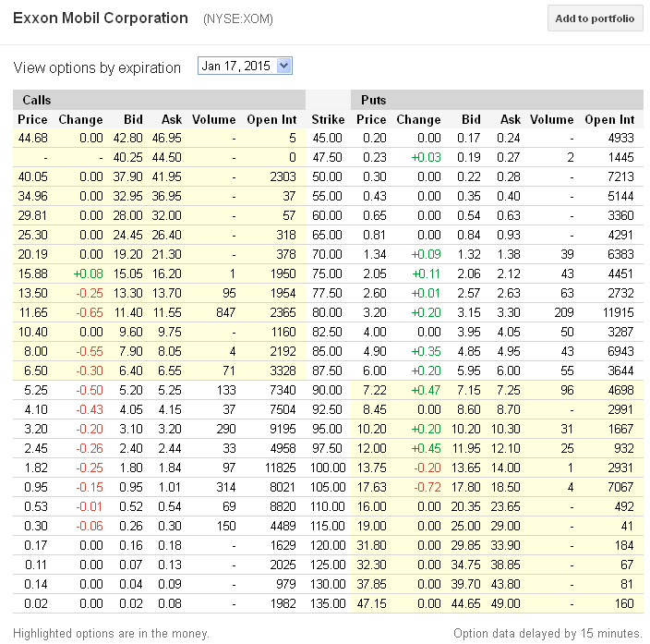Screen dimensions: 650x644
Task: Click call volume 314
Action: coord(225,487)
